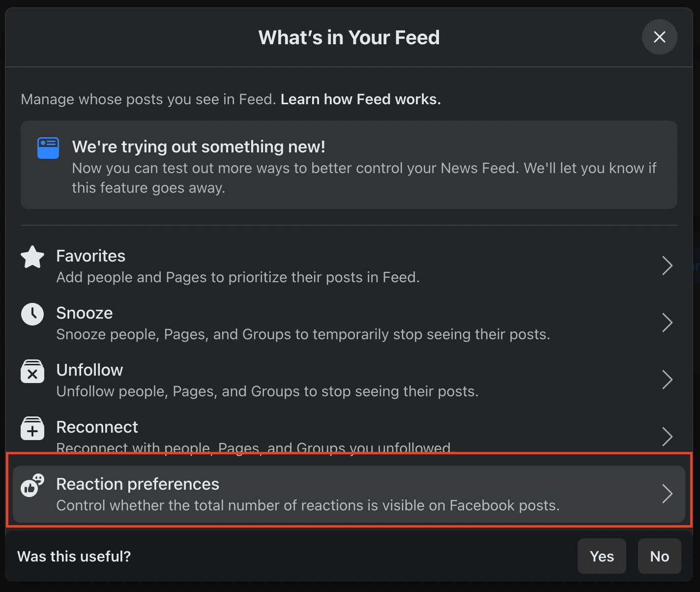Answer Yes to Was this useful
700x592 pixels.
(x=602, y=556)
